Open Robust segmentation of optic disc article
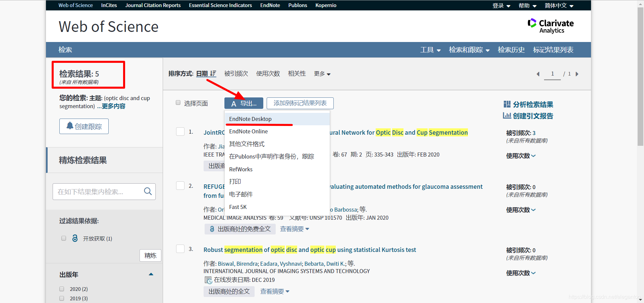This screenshot has height=303, width=644. [x=310, y=250]
